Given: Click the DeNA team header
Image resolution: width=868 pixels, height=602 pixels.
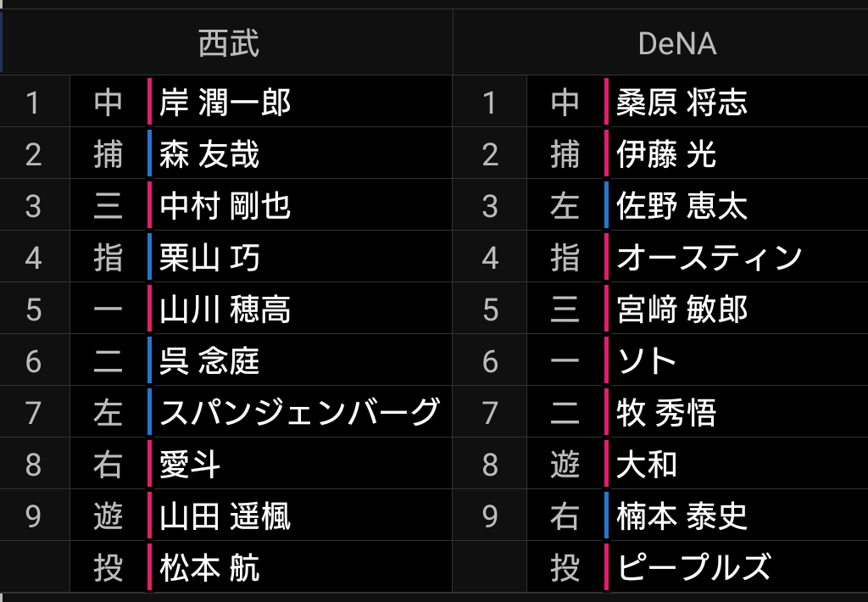Looking at the screenshot, I should 676,44.
